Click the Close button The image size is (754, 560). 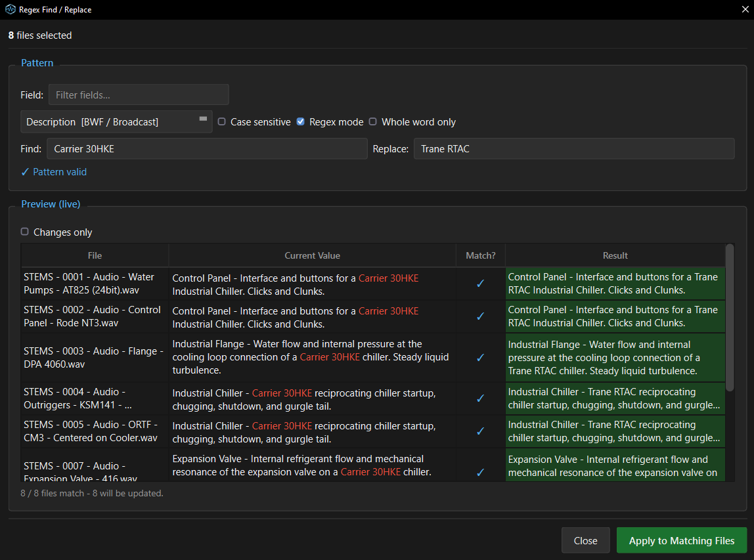[586, 541]
